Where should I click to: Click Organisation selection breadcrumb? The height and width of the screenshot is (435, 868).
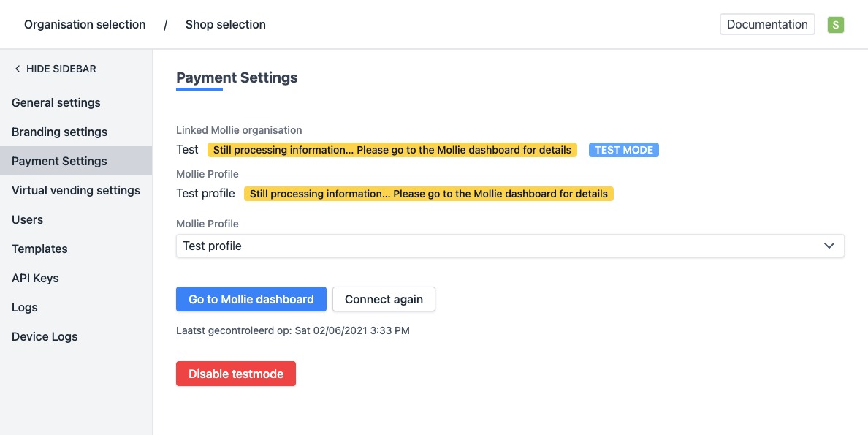(x=85, y=25)
